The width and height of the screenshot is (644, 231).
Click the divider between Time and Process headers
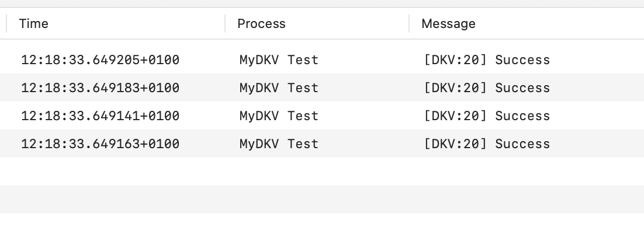coord(225,23)
